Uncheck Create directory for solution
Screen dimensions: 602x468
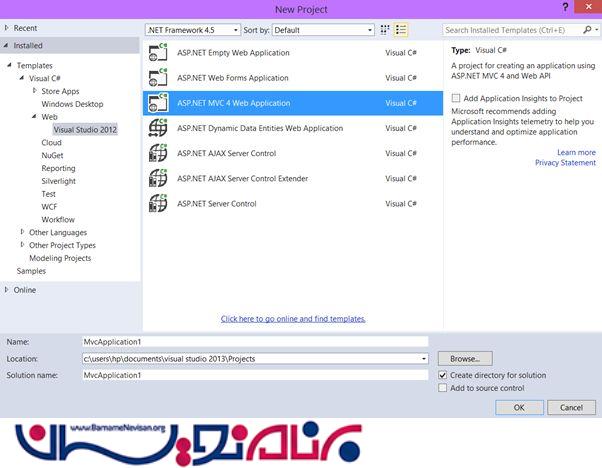pos(443,375)
